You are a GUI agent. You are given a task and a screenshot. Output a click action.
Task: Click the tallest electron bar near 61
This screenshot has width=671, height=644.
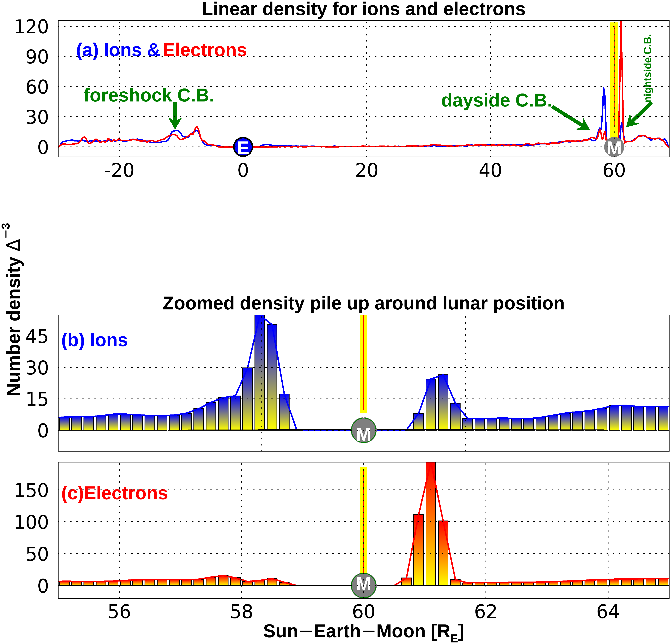tap(431, 524)
